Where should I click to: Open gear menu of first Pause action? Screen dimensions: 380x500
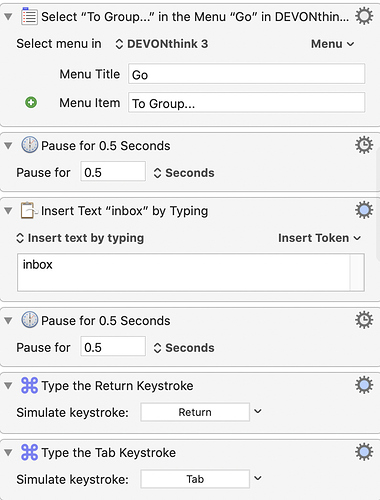pos(364,145)
